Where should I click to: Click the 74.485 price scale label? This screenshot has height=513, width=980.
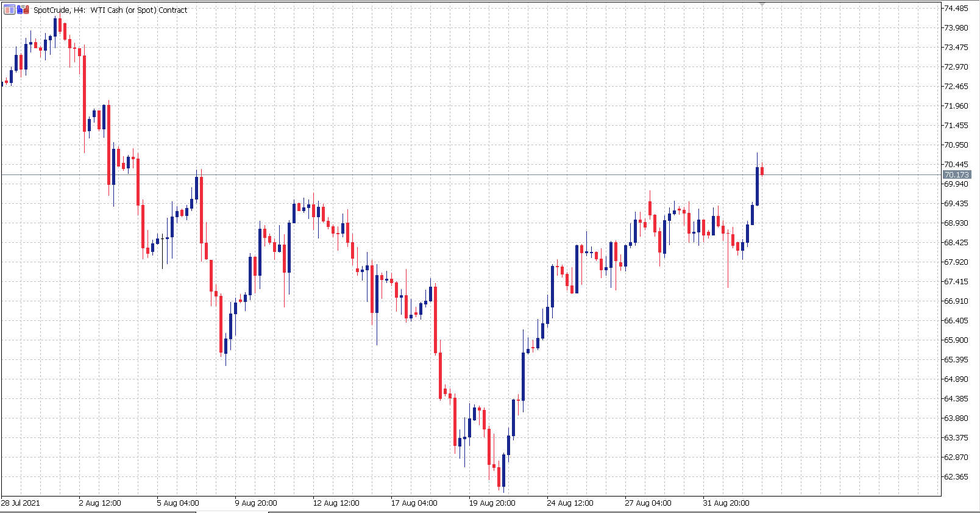click(956, 9)
